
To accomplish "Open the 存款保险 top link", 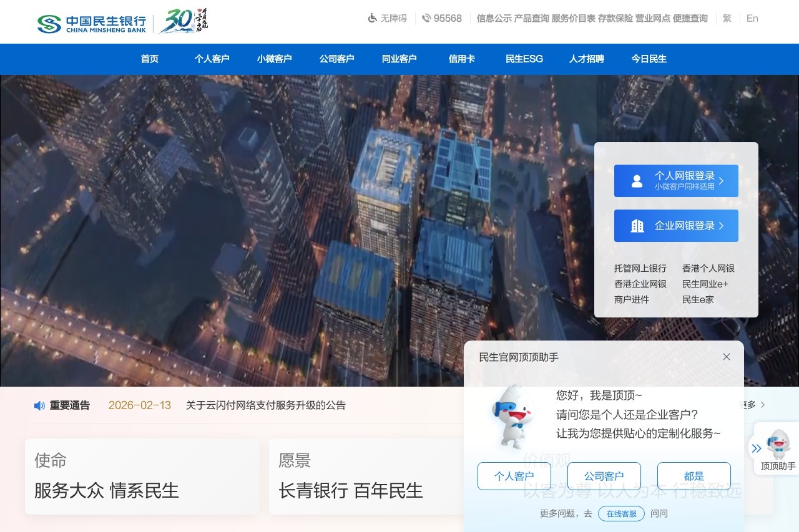I will pyautogui.click(x=615, y=18).
